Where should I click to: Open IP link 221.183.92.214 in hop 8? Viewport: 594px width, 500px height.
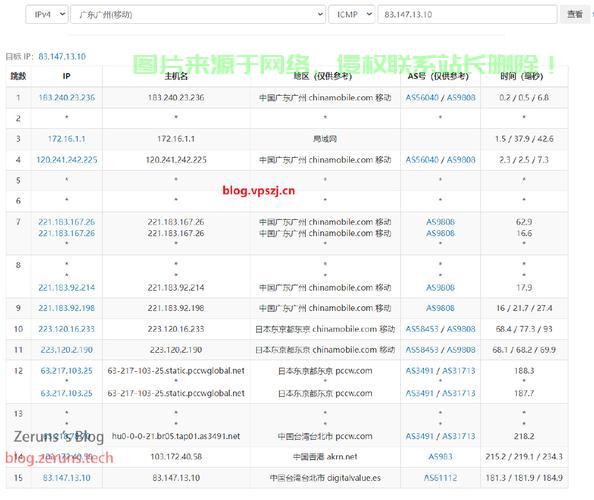coord(67,288)
